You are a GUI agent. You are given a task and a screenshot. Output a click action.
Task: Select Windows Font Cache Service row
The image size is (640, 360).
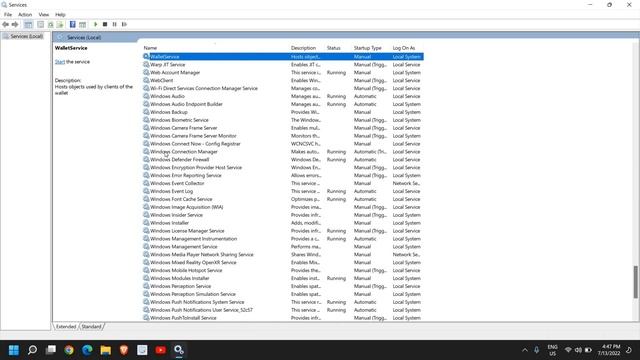(x=283, y=199)
